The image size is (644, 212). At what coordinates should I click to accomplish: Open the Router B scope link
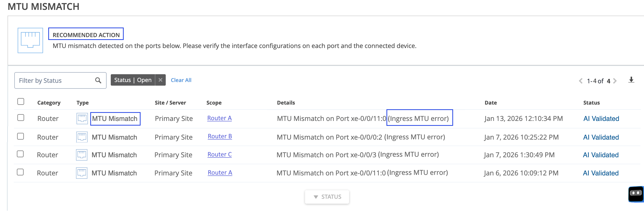(x=219, y=136)
